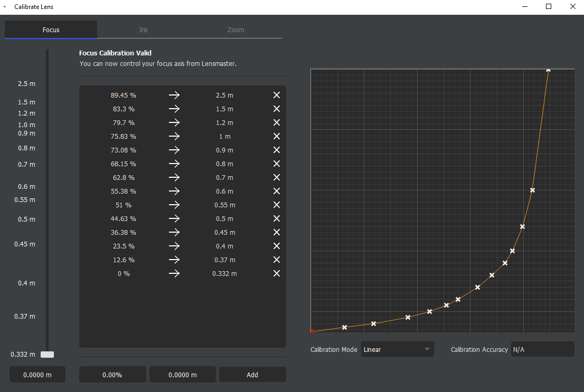
Task: Delete the 79.7 % to 1.2 m entry
Action: [x=276, y=122]
